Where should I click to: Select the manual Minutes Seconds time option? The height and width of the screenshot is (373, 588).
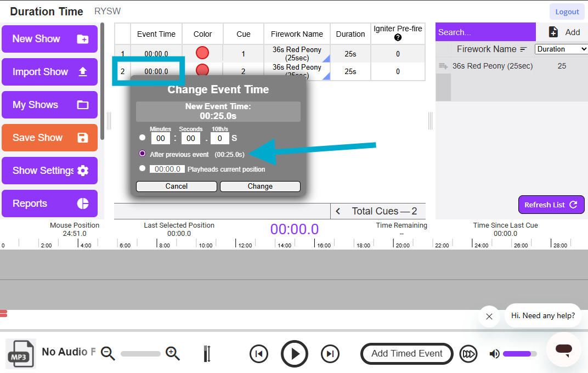point(142,138)
